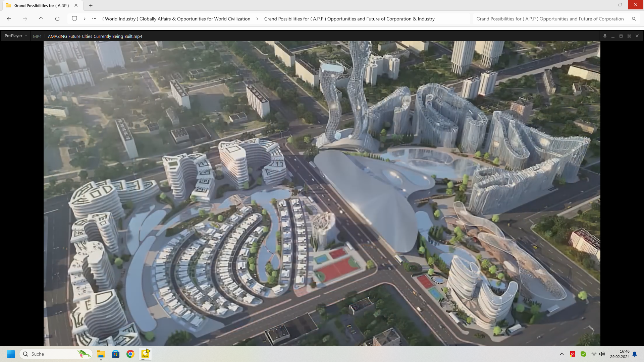Open the Windows Start menu
The image size is (644, 362).
click(x=11, y=354)
